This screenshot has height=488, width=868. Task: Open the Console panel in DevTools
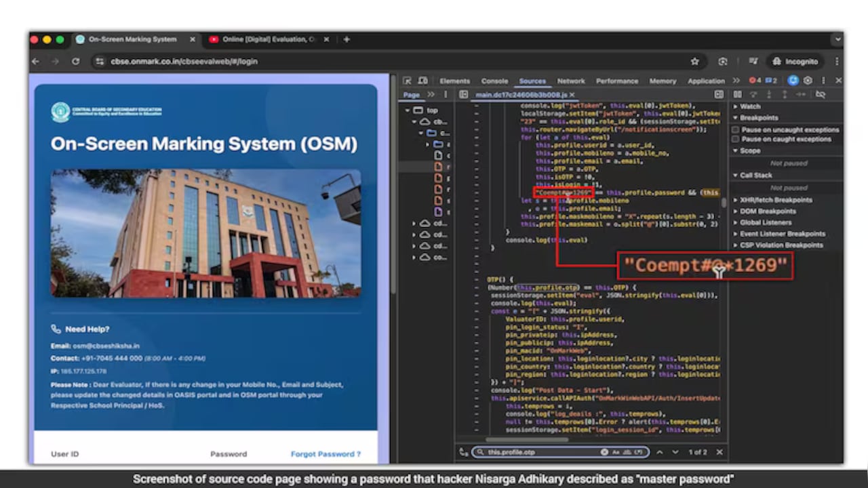(494, 81)
